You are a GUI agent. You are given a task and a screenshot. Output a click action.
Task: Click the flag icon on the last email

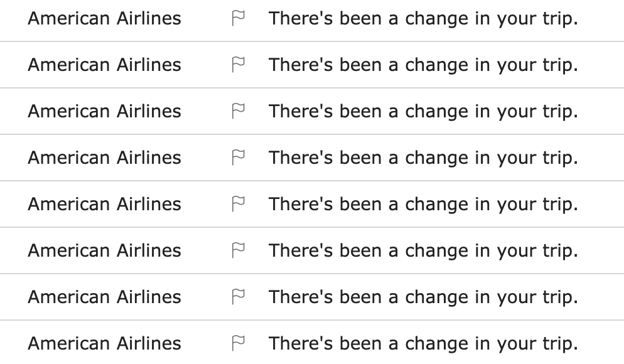(238, 344)
